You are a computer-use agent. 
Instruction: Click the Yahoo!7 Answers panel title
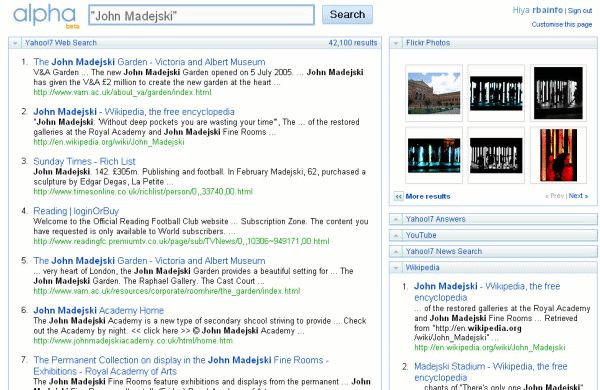point(435,219)
